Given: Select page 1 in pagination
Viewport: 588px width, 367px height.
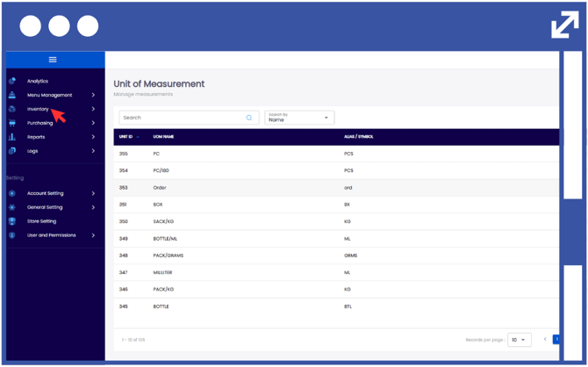Looking at the screenshot, I should [x=556, y=339].
